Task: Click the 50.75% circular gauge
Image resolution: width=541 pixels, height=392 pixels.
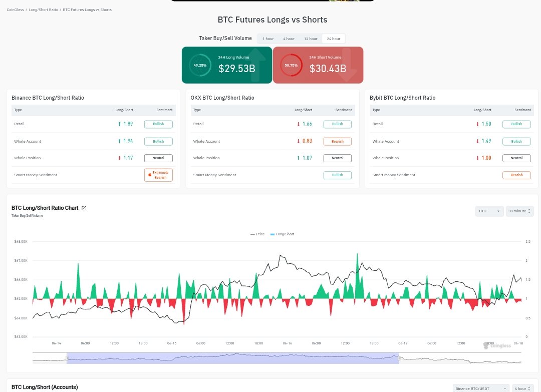Action: 291,65
